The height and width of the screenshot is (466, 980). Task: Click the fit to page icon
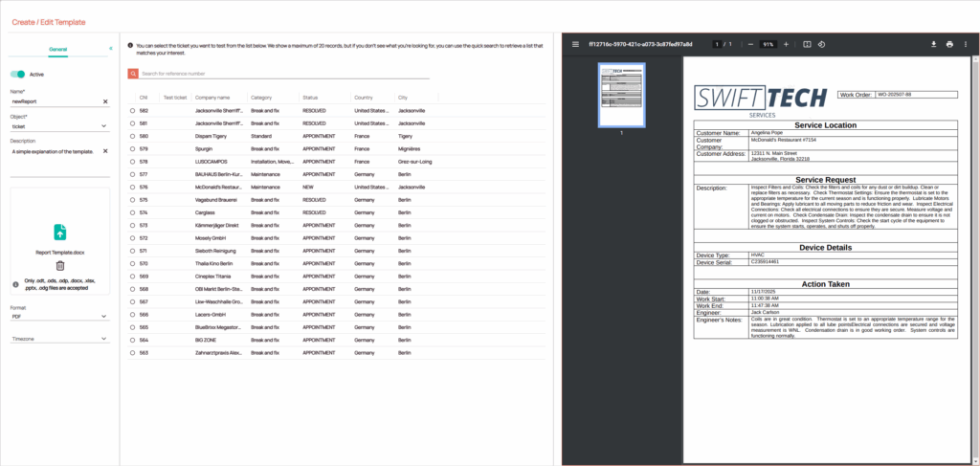pos(807,44)
